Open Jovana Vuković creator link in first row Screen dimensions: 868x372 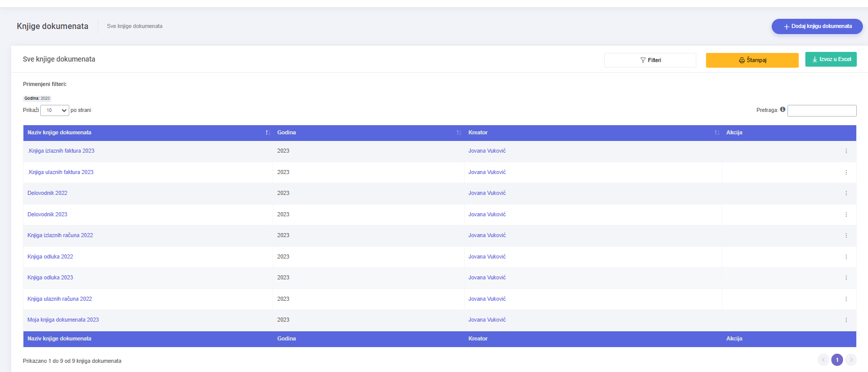(x=487, y=151)
